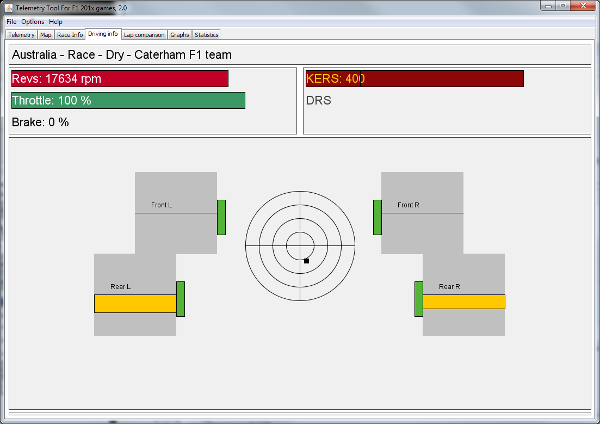The image size is (600, 424).
Task: Minimize the Telemetry Tool window
Action: pos(548,6)
